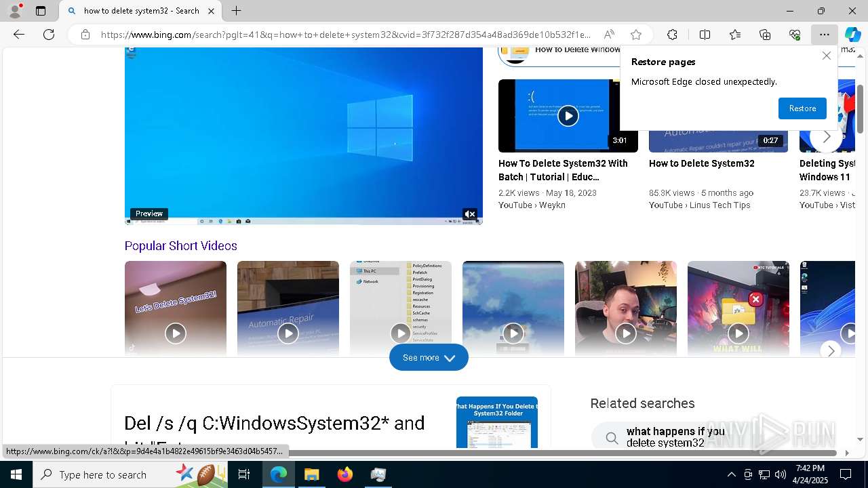Open the clock and calendar
Screen dimensions: 868x488
[x=810, y=474]
